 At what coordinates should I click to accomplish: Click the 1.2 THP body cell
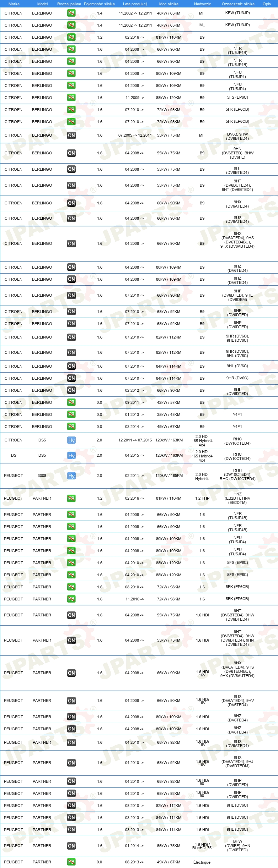coord(202,498)
